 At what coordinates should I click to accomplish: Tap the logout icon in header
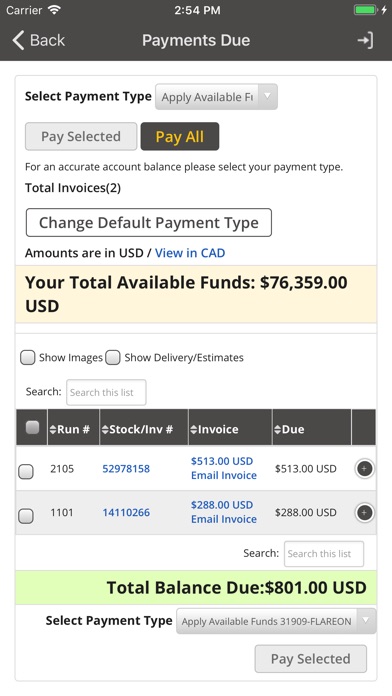click(x=365, y=40)
